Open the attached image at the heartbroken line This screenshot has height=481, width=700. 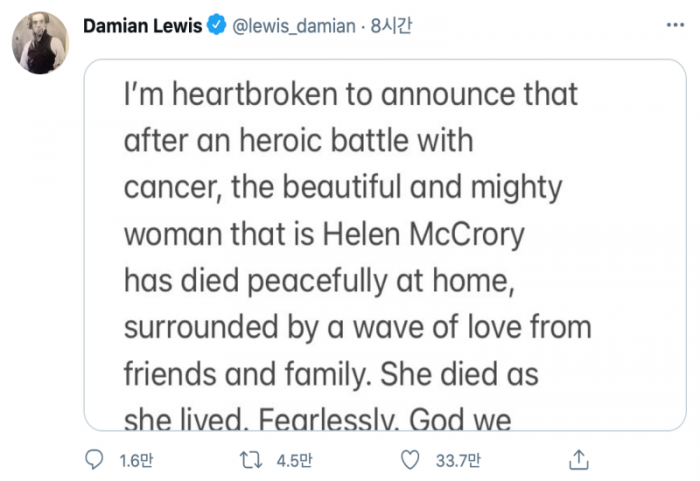pyautogui.click(x=351, y=94)
